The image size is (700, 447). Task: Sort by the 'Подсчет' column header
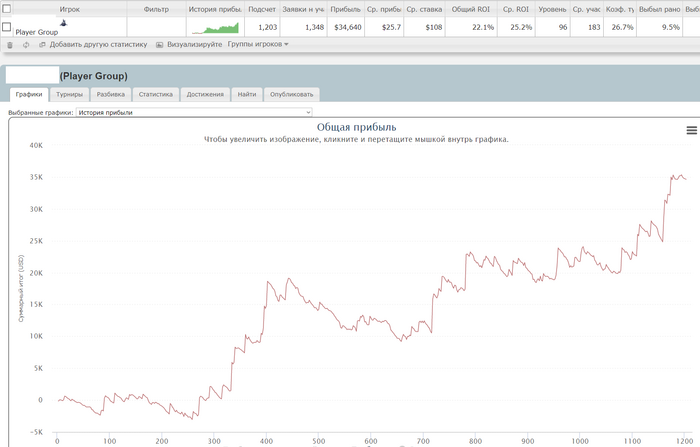262,9
